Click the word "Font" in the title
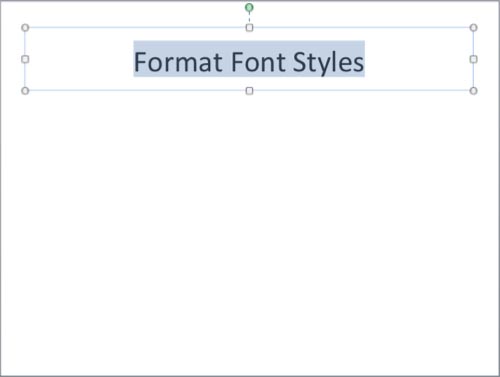Image resolution: width=500 pixels, height=377 pixels. 258,62
